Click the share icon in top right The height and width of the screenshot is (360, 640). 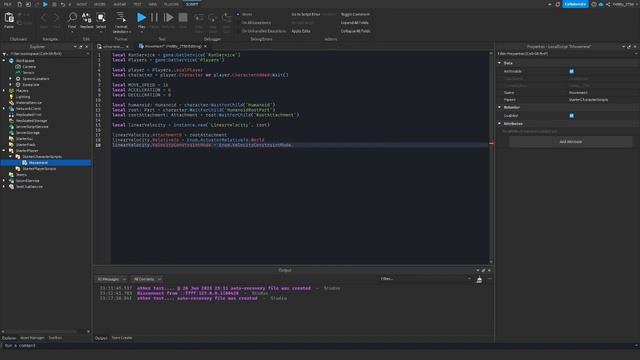[x=608, y=4]
